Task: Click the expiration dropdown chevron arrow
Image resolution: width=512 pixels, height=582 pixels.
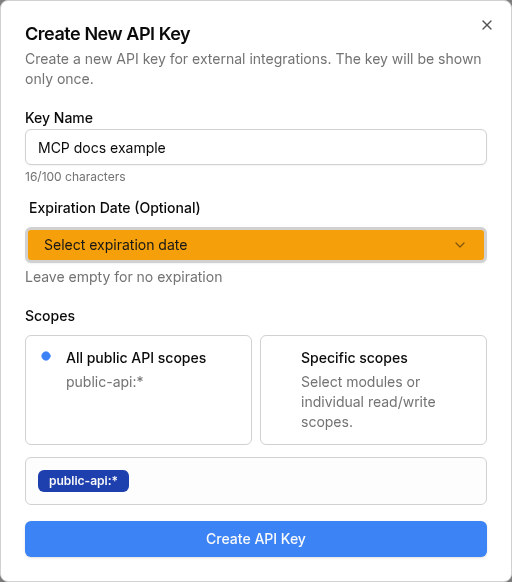Action: click(460, 245)
